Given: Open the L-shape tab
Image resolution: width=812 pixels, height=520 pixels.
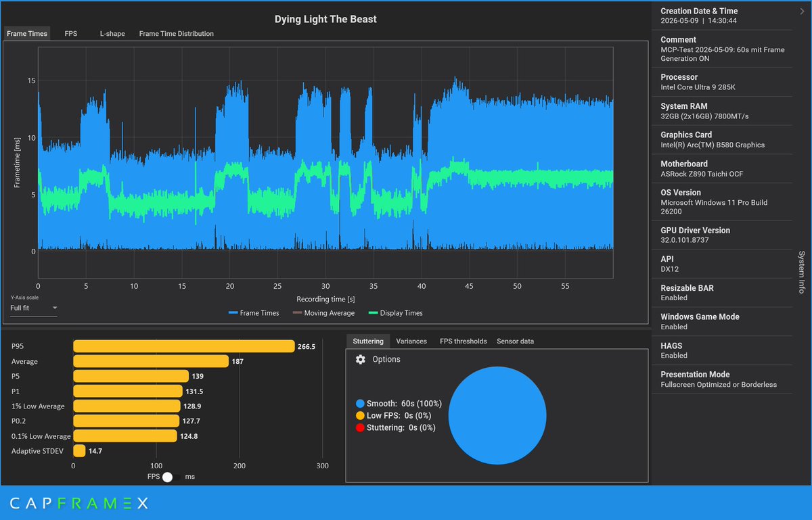Looking at the screenshot, I should 112,33.
